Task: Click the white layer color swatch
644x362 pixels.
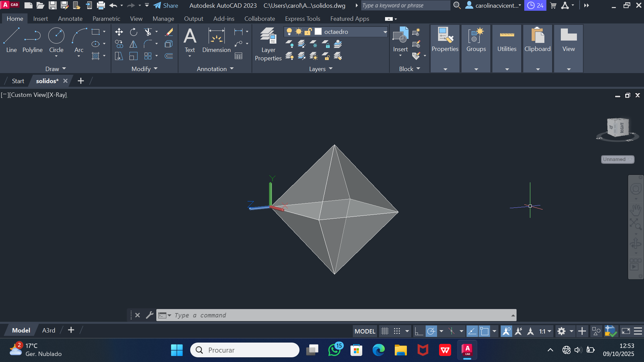Action: click(x=318, y=32)
